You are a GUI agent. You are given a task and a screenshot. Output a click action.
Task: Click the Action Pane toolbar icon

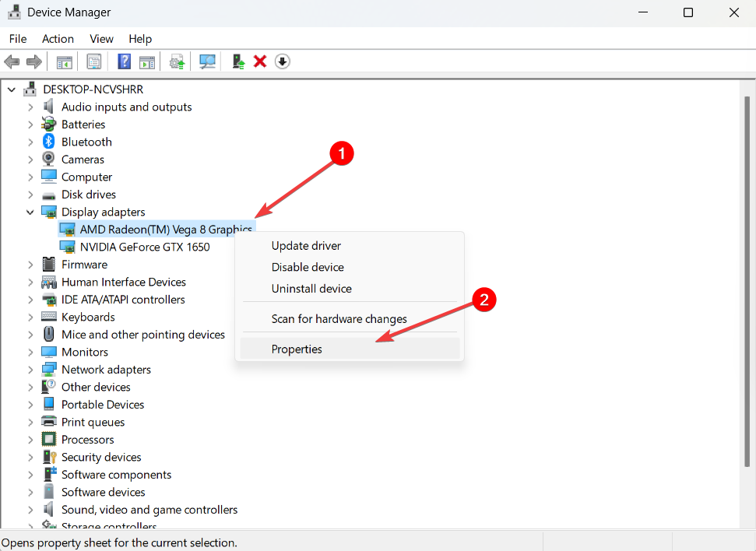click(147, 61)
